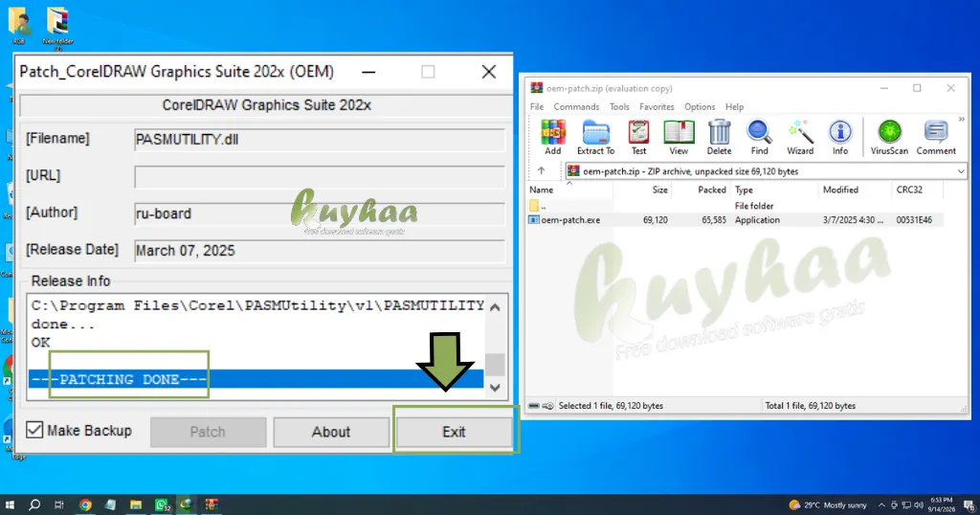This screenshot has width=980, height=515.
Task: Open Task View on the taskbar
Action: [59, 505]
